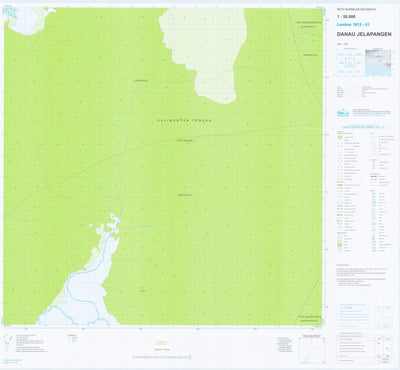
Task: Click the scale text "1 : 50.000"
Action: 345,17
